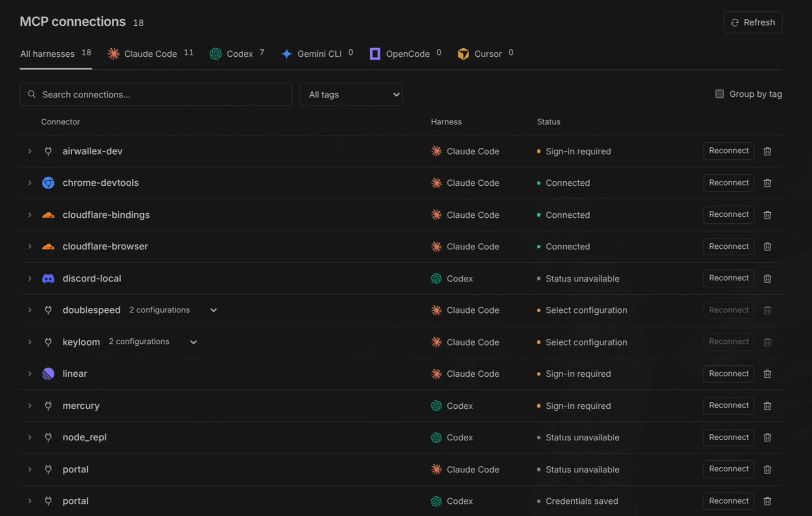Delete the linear connection with trash icon

click(x=767, y=374)
